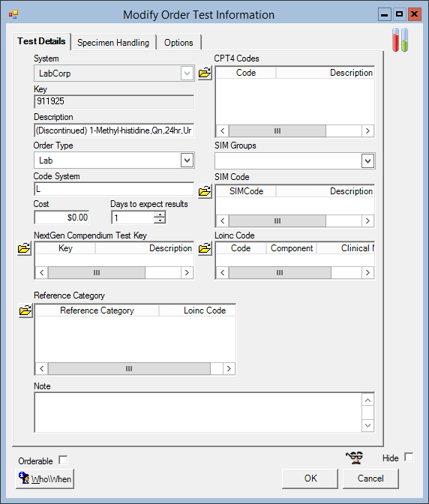The width and height of the screenshot is (429, 504).
Task: Click Loinc Code scrollbar right arrow
Action: point(367,272)
